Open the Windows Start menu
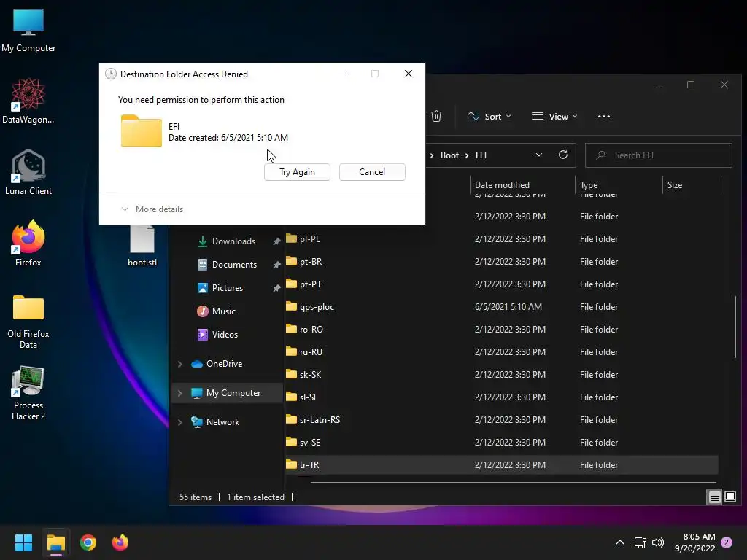747x560 pixels. click(23, 542)
